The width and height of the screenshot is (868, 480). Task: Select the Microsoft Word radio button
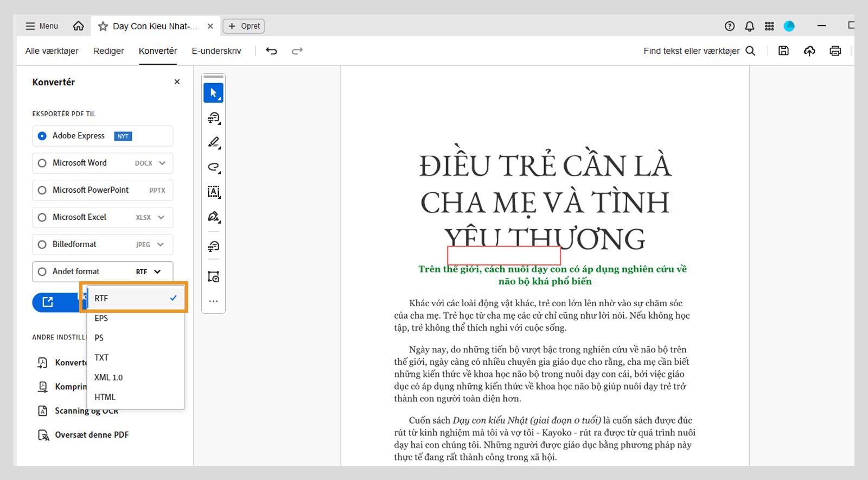(42, 163)
